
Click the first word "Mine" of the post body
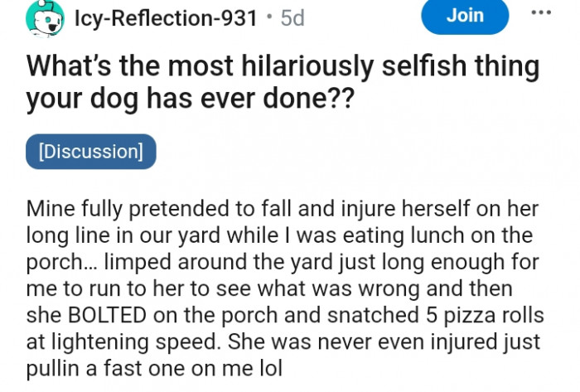[51, 210]
